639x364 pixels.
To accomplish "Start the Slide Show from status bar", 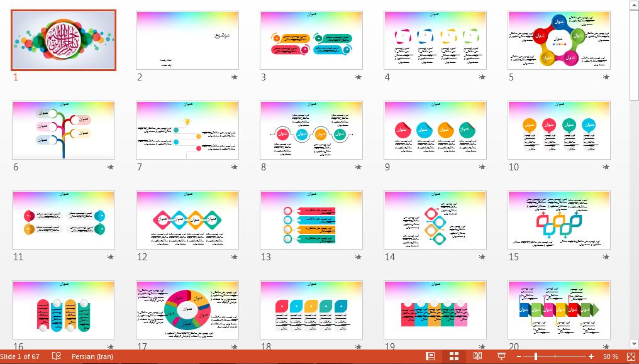I will click(x=501, y=356).
